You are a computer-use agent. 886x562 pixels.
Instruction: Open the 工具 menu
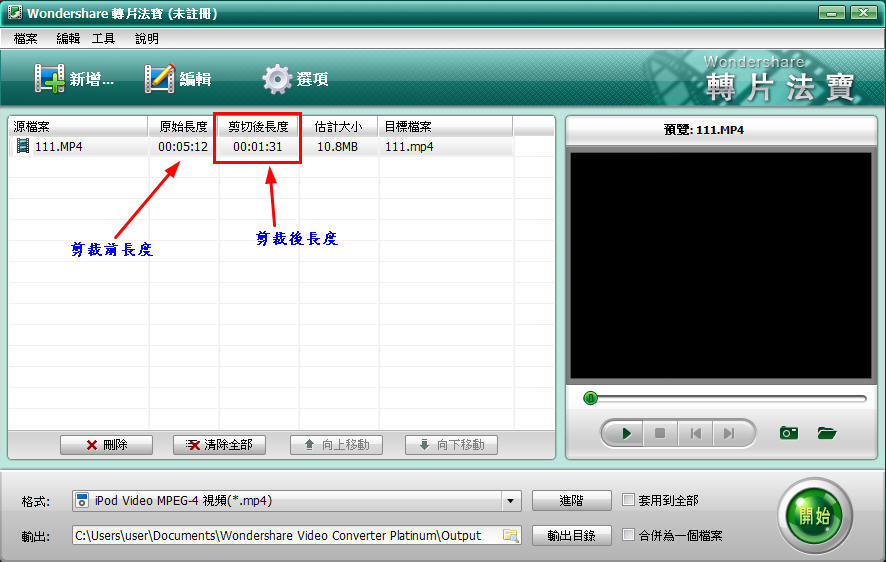point(103,38)
